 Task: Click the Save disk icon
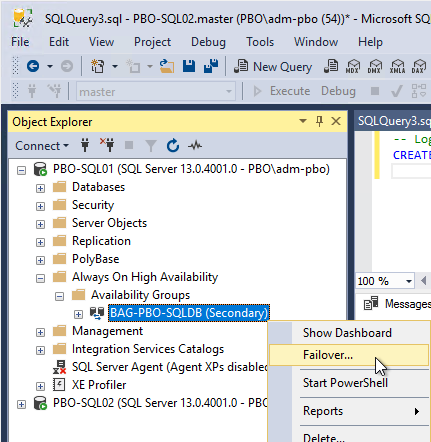[x=189, y=66]
